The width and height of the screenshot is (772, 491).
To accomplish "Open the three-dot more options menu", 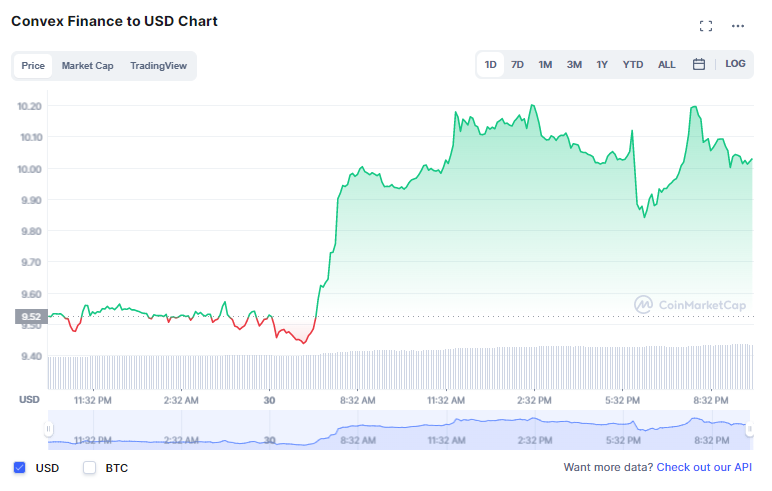I will point(738,26).
